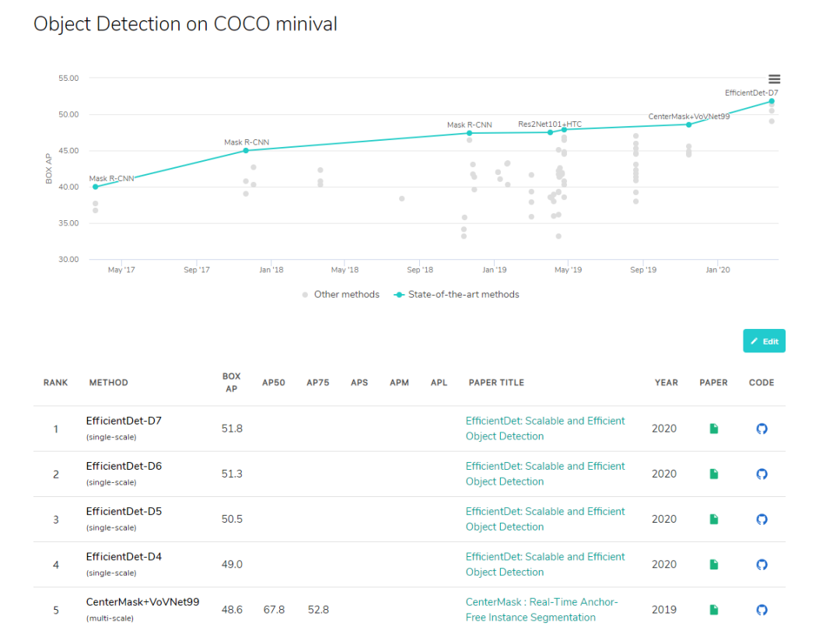This screenshot has height=630, width=840.
Task: Open paper icon for CenterMask+VoVNet99
Action: point(714,610)
